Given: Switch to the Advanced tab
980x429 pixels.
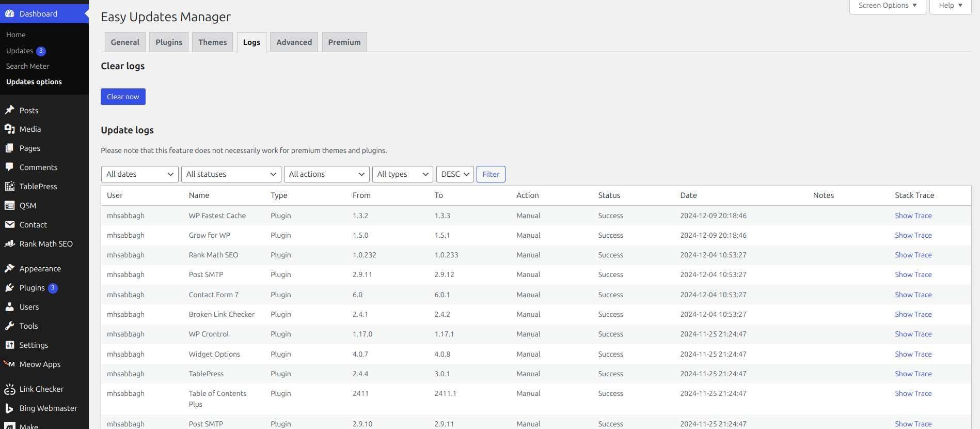Looking at the screenshot, I should click(294, 42).
